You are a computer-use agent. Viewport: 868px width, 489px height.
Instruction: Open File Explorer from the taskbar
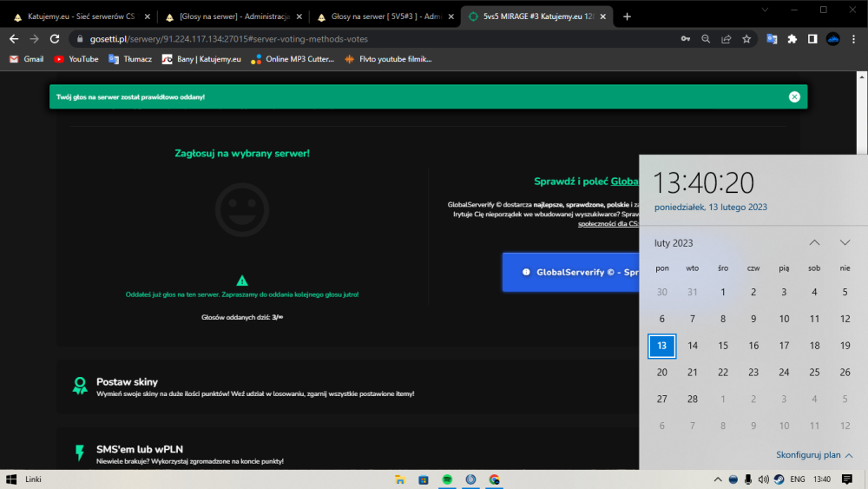point(399,479)
